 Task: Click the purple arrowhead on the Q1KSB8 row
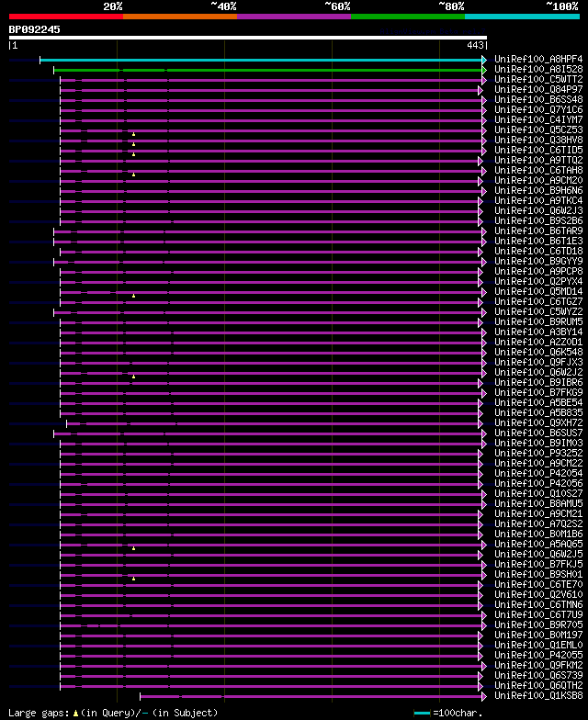point(484,696)
